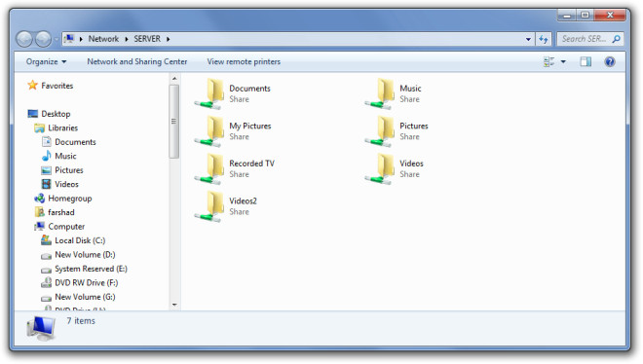Open the Videos shared folder icon
This screenshot has height=364, width=643.
click(x=381, y=169)
